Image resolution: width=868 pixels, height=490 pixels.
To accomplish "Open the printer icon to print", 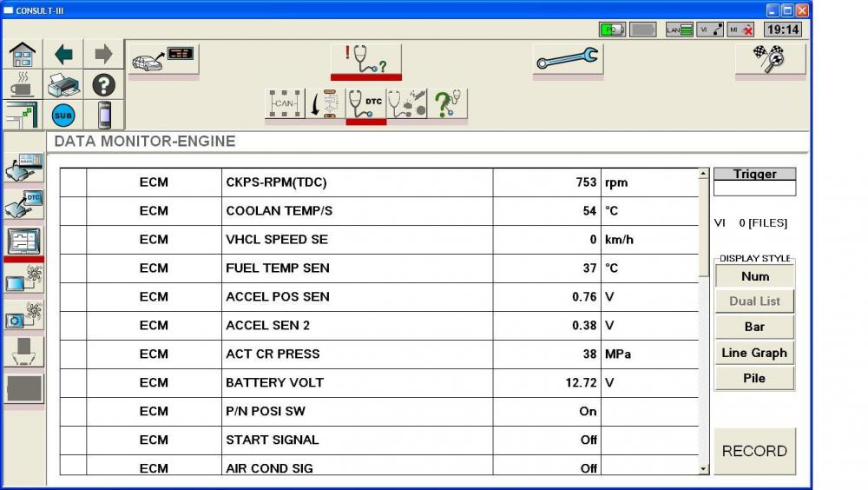I will pos(63,85).
